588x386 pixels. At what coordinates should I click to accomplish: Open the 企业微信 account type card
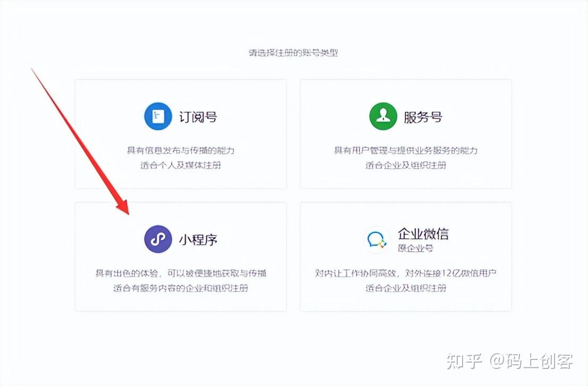406,257
